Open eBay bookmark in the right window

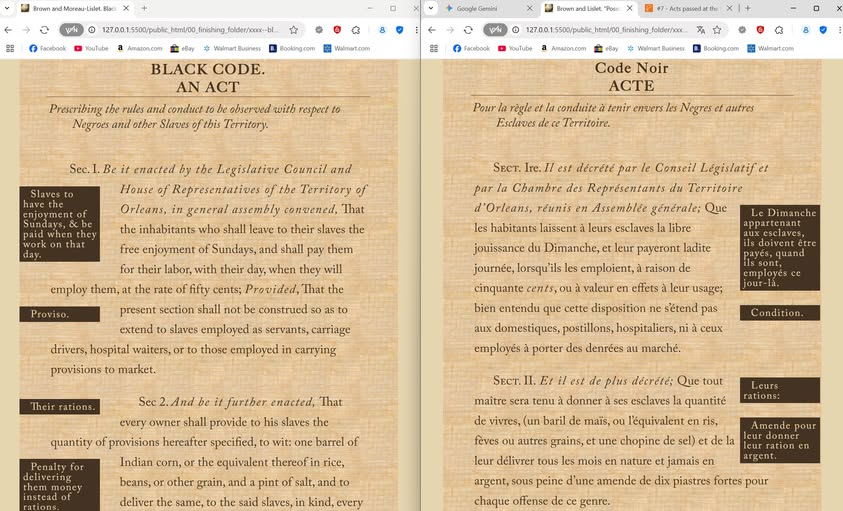tap(606, 48)
